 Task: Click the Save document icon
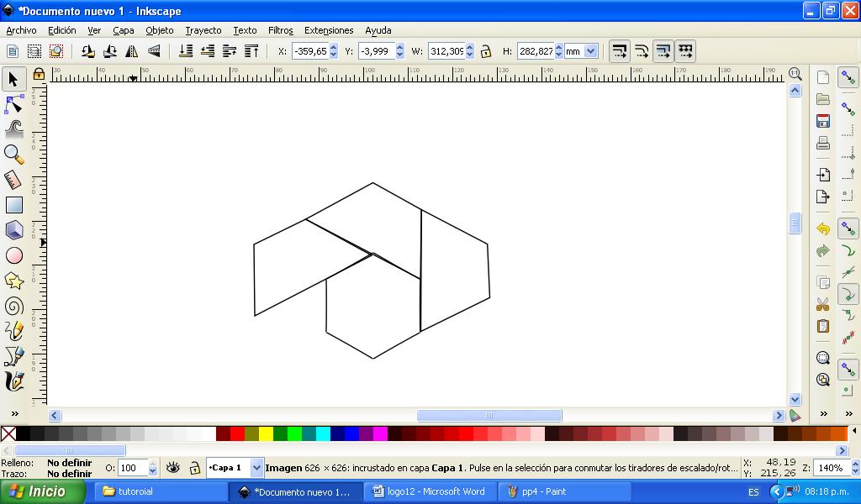coord(822,121)
